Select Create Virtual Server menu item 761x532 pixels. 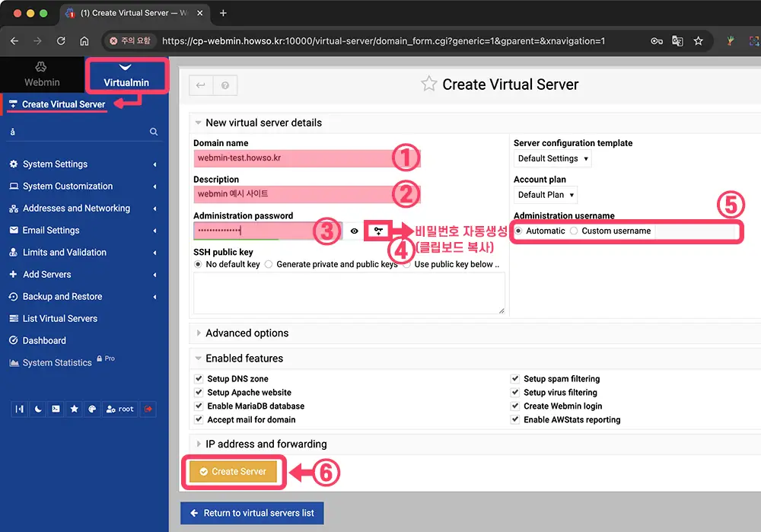click(x=64, y=104)
